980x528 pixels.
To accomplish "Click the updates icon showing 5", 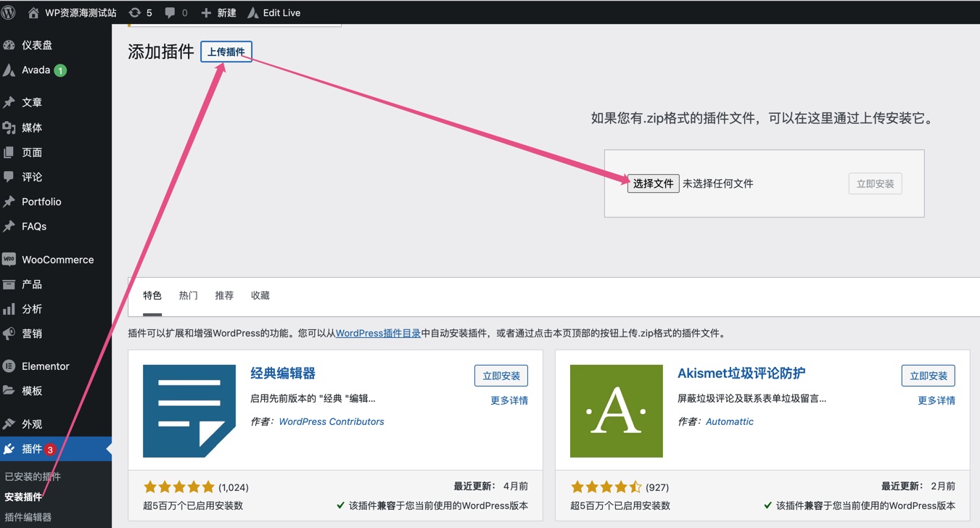I will [x=135, y=12].
